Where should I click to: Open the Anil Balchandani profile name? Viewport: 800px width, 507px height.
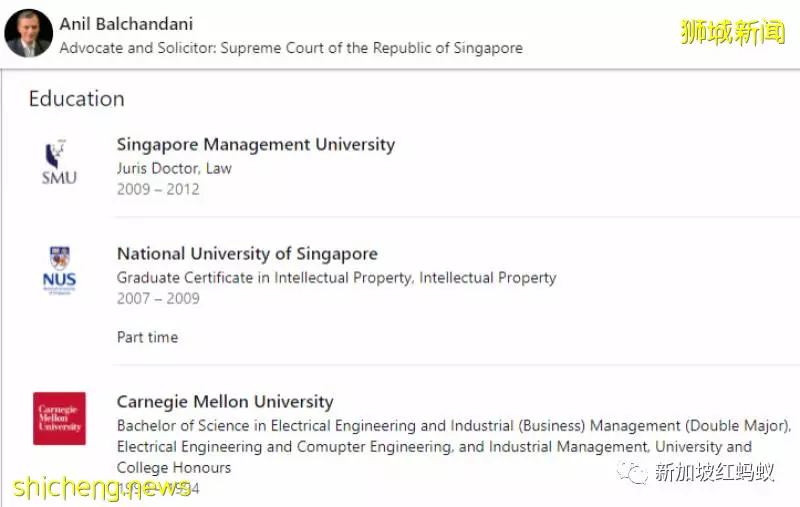pos(126,24)
